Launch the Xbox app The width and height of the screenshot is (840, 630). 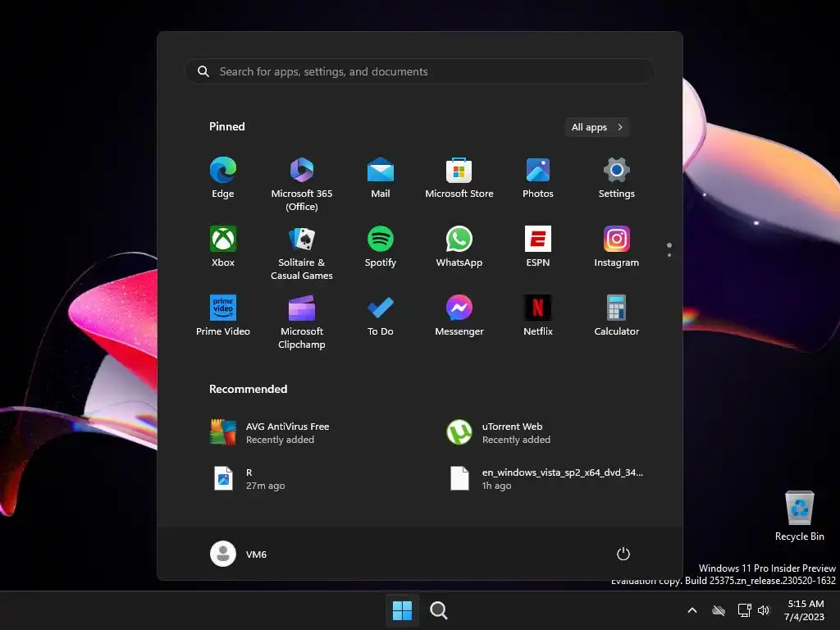(223, 246)
